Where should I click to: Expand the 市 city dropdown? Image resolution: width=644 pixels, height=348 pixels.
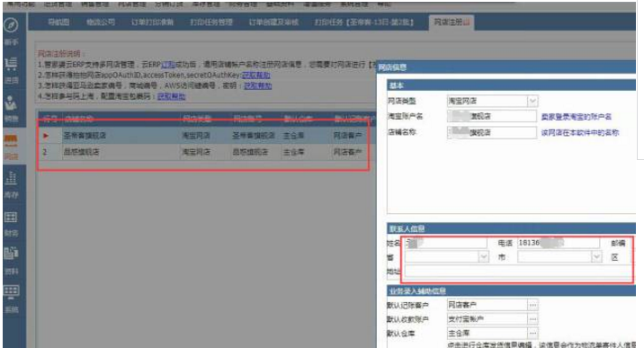click(596, 257)
